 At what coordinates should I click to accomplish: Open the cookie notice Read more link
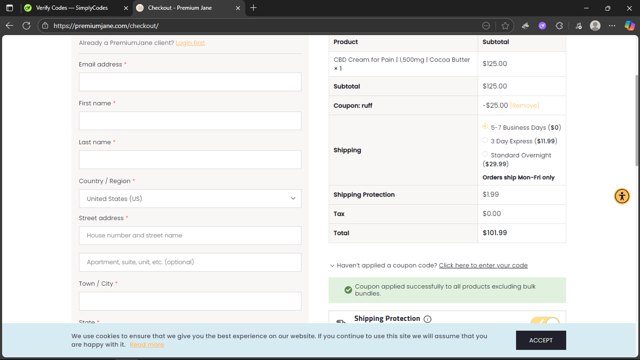click(x=147, y=345)
